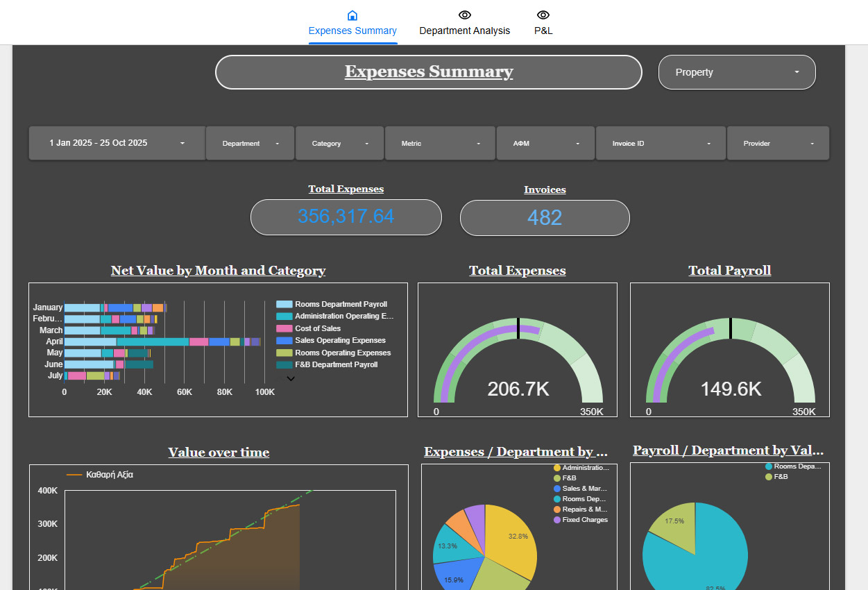Click the Invoices count 482
The height and width of the screenshot is (590, 868).
[x=545, y=218]
